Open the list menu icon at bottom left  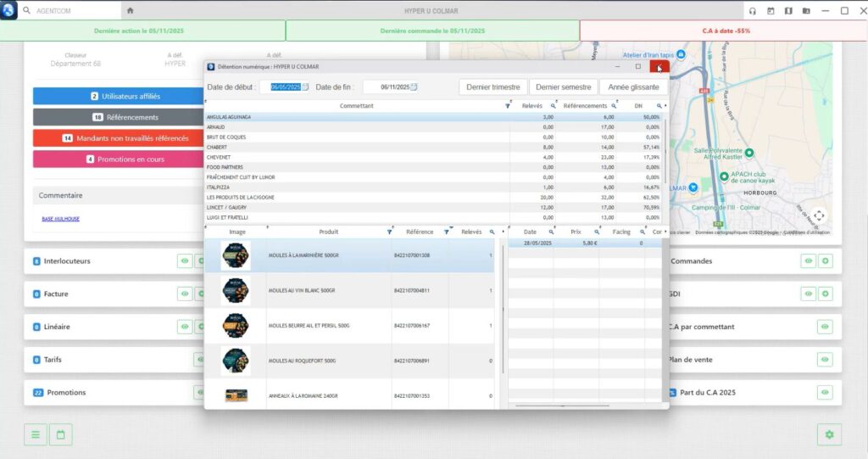pos(36,435)
